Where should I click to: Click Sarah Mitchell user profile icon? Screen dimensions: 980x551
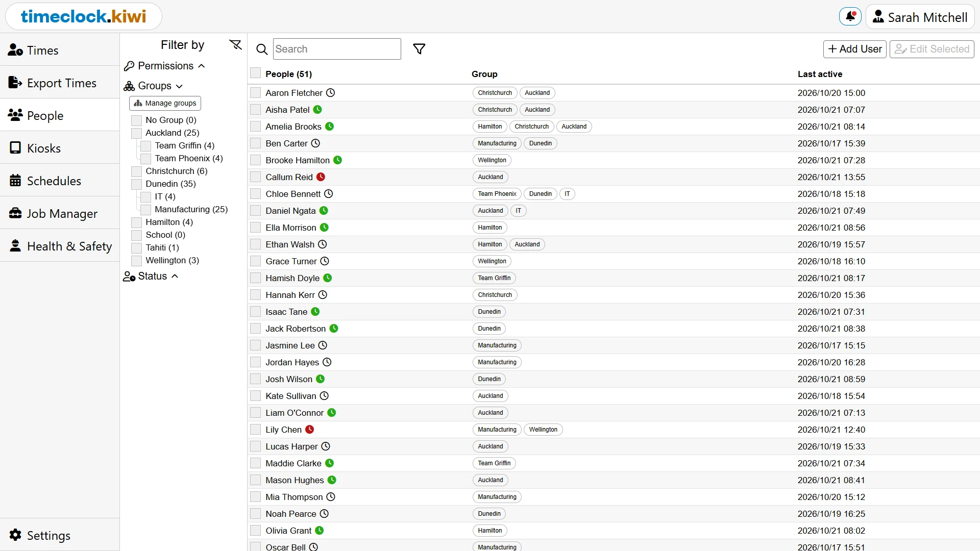(x=878, y=17)
